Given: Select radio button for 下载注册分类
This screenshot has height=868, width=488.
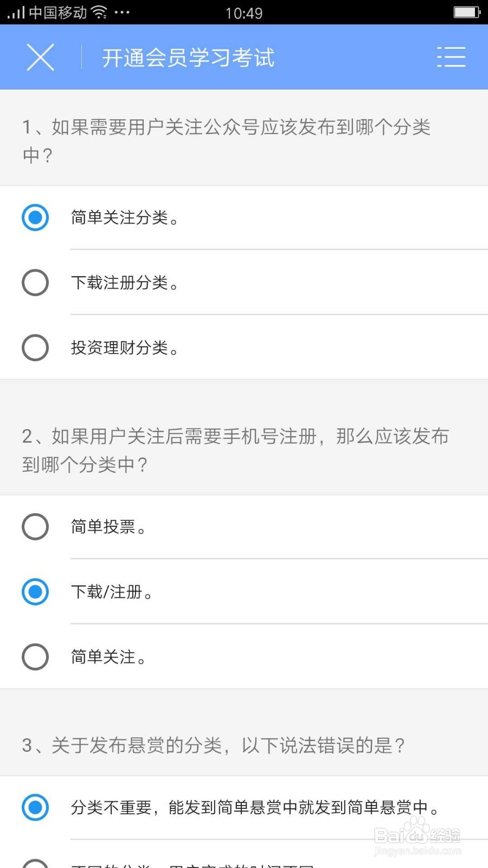Looking at the screenshot, I should coord(35,283).
